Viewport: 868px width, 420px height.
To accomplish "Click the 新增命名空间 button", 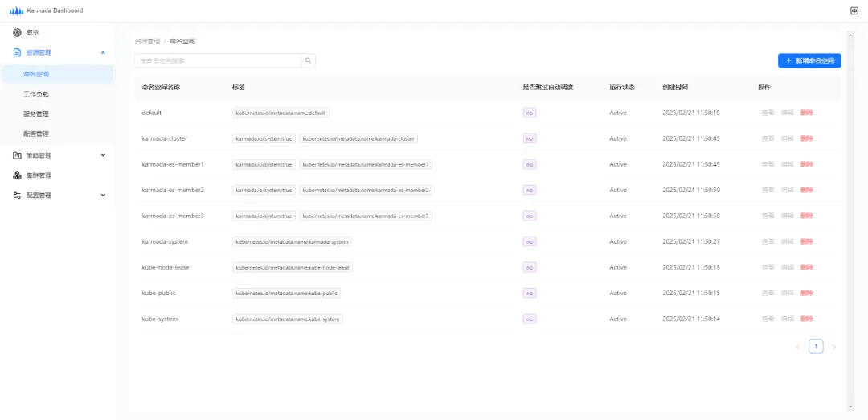I will click(809, 60).
